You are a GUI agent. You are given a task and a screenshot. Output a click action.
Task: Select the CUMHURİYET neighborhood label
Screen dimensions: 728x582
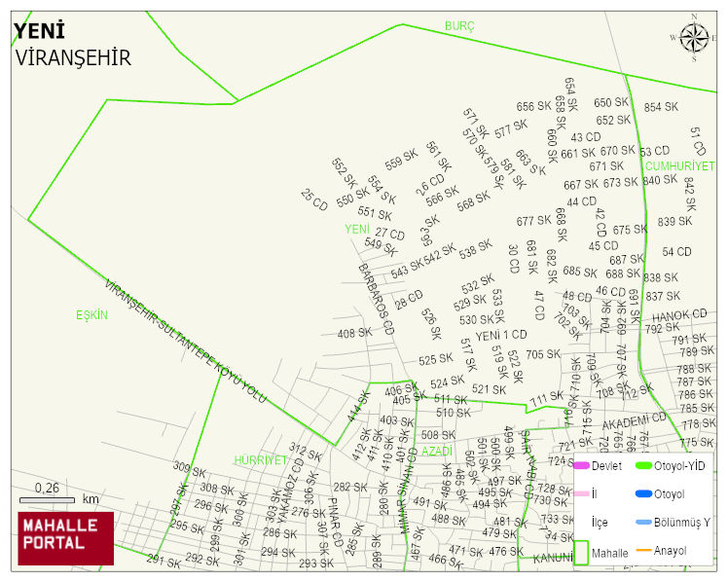point(679,166)
